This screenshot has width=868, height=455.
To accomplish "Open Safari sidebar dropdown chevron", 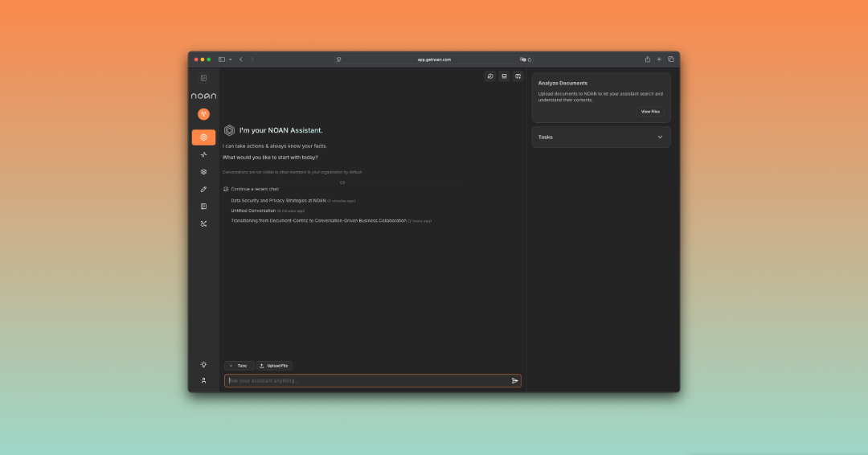I will pyautogui.click(x=231, y=59).
